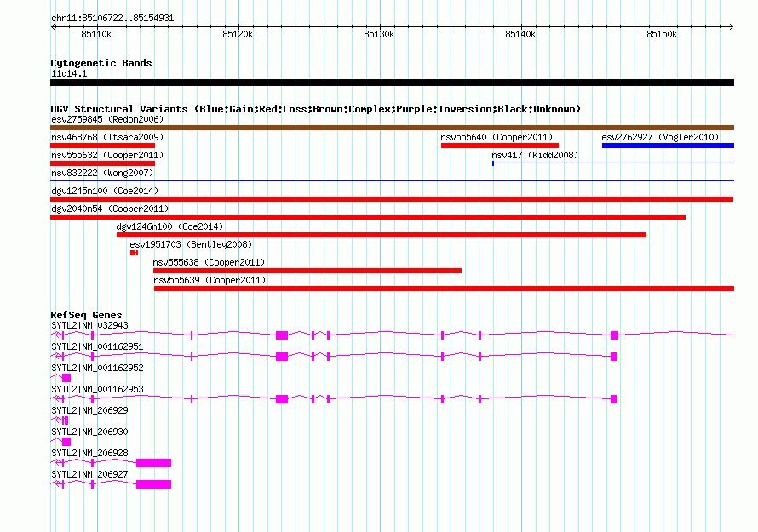
Task: Click the rightmost exon of SYTL2|NM_001162951
Action: [x=613, y=357]
